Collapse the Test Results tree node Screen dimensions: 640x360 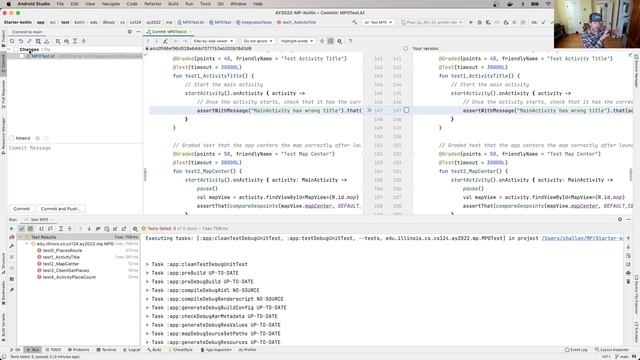click(x=20, y=237)
